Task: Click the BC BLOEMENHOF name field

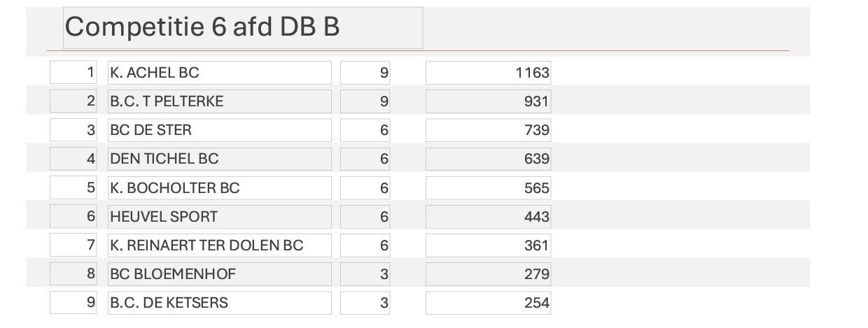Action: 219,274
